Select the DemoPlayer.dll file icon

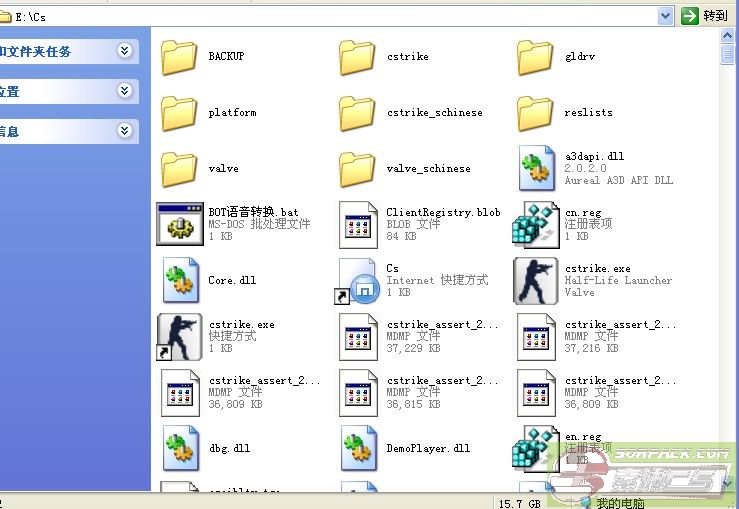coord(357,449)
